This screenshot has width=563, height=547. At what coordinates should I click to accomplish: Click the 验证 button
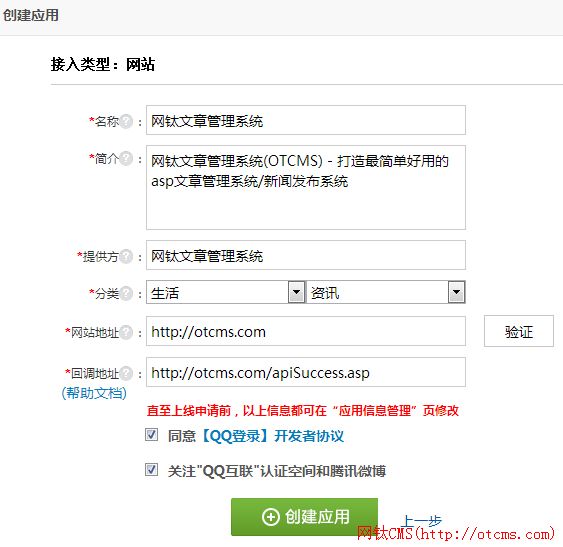[518, 331]
